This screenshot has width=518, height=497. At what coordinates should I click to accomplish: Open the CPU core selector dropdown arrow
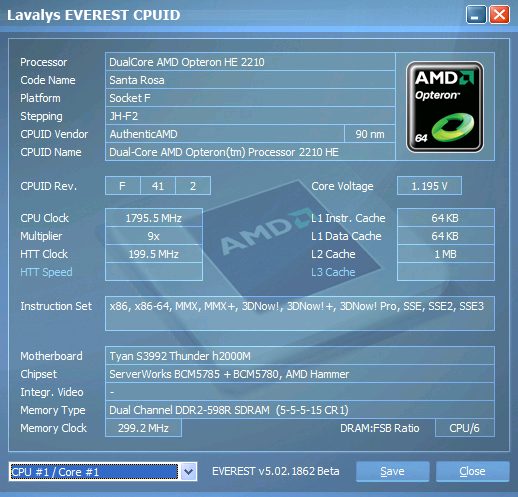tap(188, 472)
